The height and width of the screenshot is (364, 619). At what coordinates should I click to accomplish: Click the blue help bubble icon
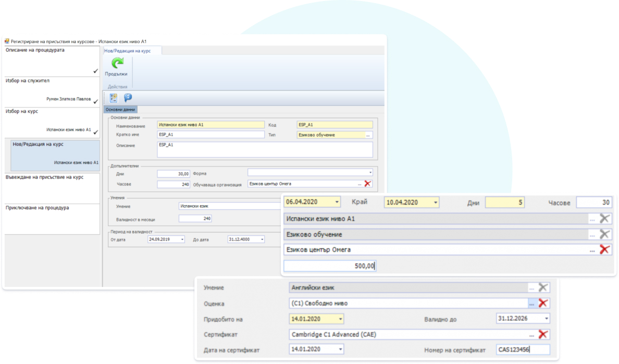click(128, 98)
